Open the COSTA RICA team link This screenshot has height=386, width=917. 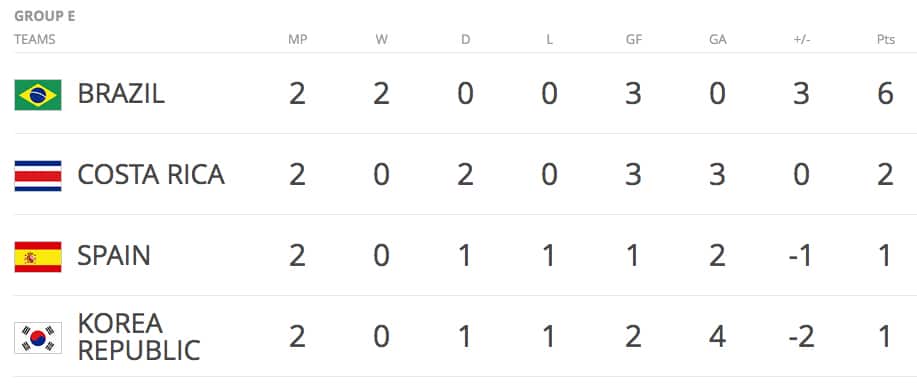151,175
